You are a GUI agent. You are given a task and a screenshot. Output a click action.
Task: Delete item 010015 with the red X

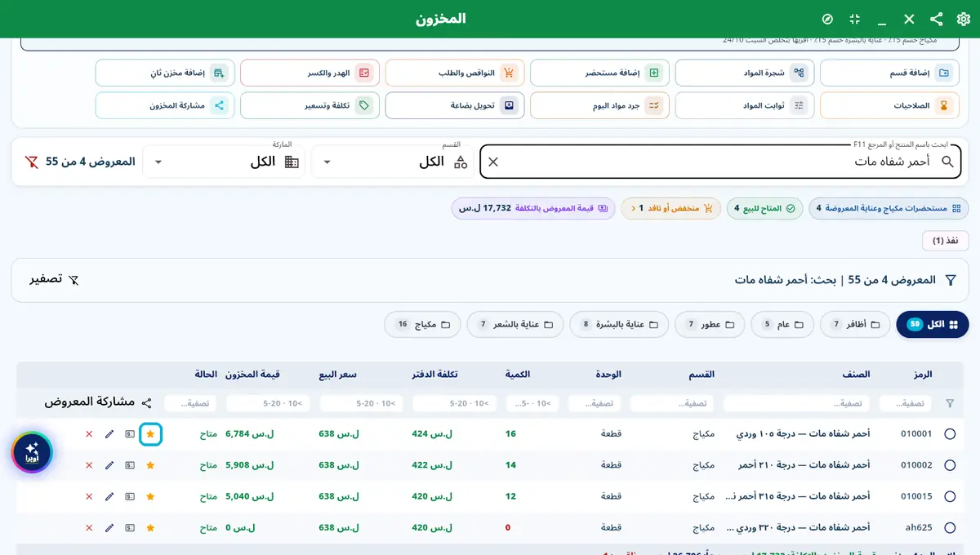coord(89,496)
